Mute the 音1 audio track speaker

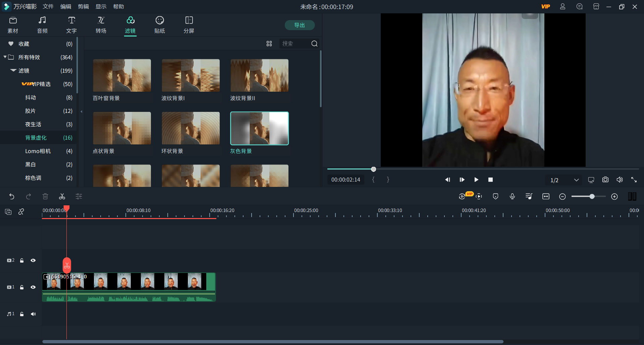(x=33, y=314)
